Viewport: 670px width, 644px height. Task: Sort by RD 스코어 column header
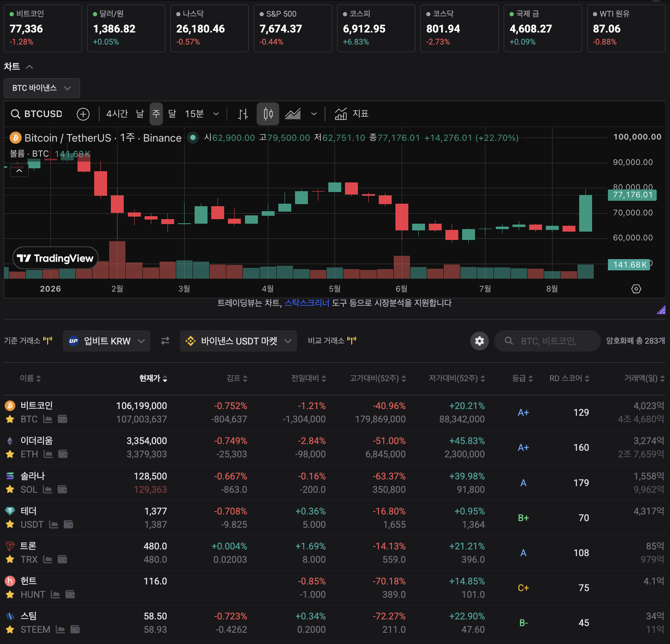click(569, 378)
